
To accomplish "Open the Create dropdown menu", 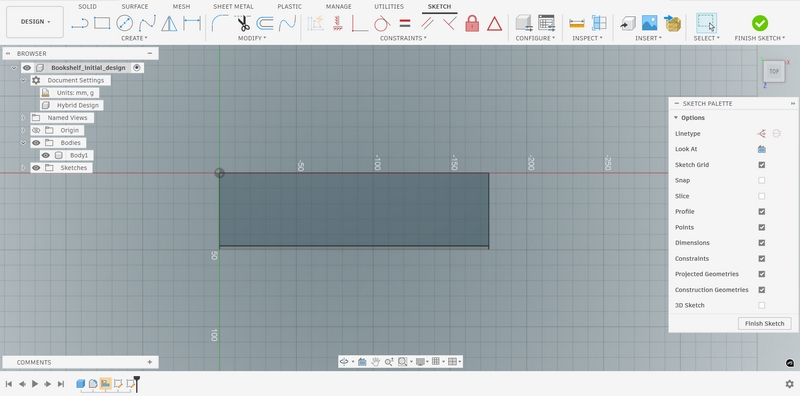I will [134, 38].
